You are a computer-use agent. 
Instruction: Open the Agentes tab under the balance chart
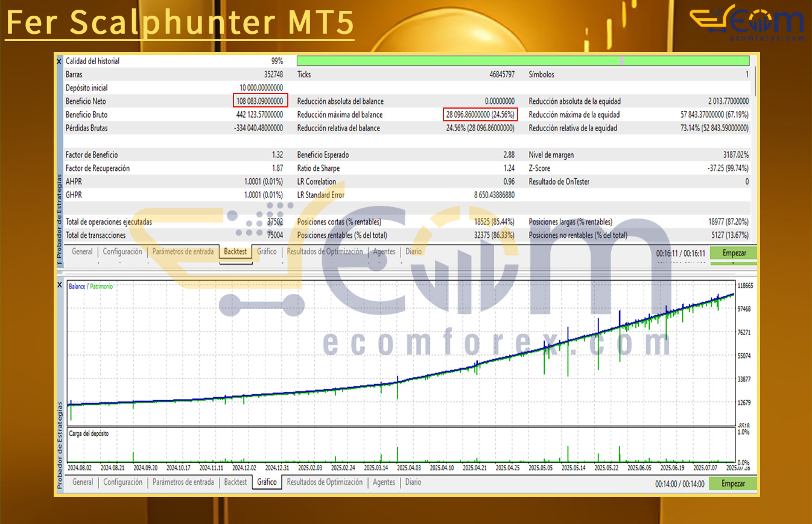[x=384, y=482]
